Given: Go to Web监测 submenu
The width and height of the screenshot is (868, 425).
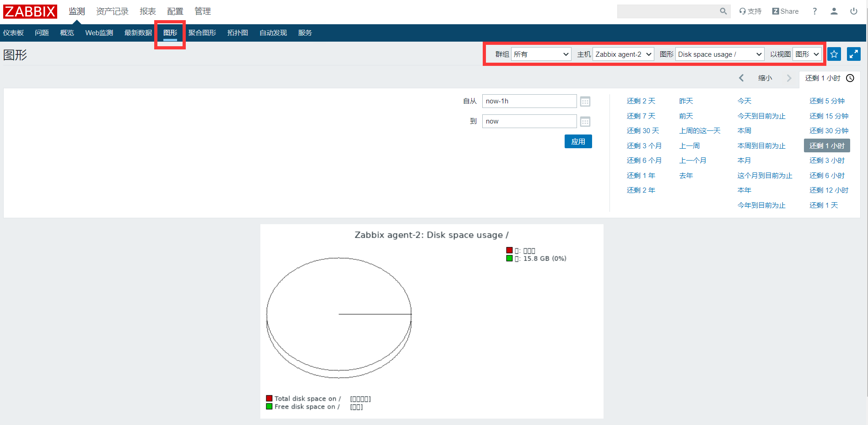Looking at the screenshot, I should pyautogui.click(x=99, y=33).
